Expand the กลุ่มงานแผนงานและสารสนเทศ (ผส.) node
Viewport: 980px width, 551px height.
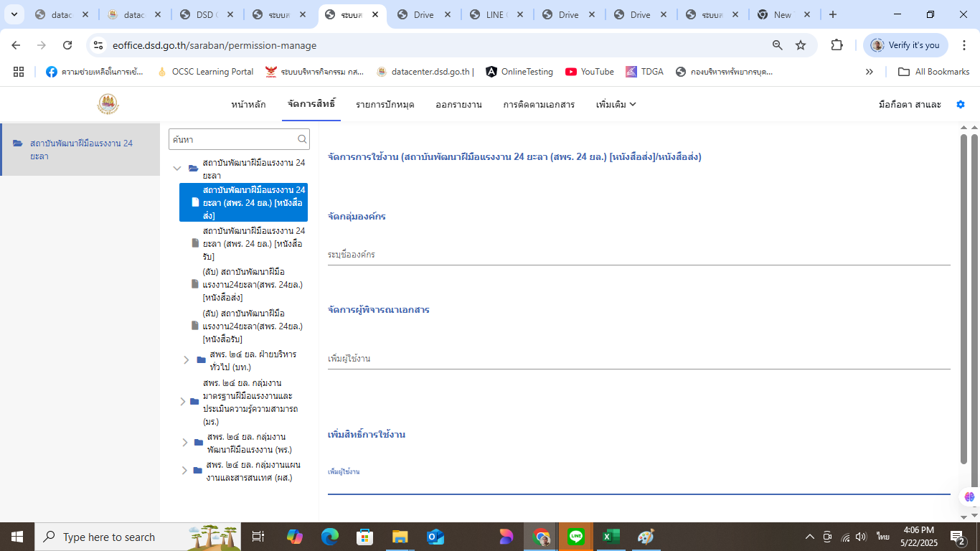click(184, 471)
